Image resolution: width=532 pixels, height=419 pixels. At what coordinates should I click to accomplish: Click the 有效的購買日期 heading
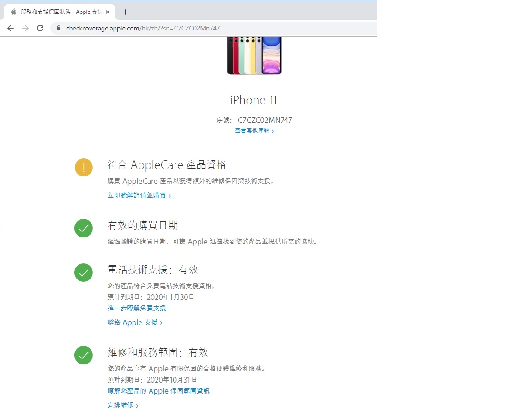(x=143, y=225)
